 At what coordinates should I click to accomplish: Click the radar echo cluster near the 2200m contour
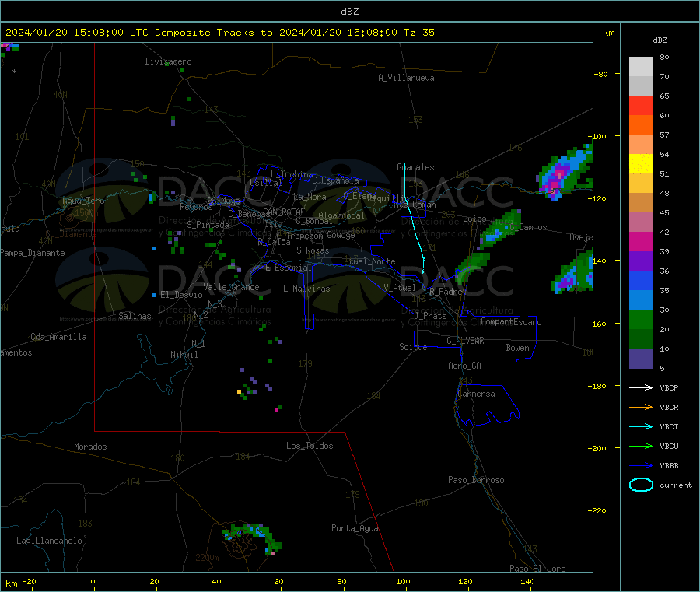(x=254, y=538)
